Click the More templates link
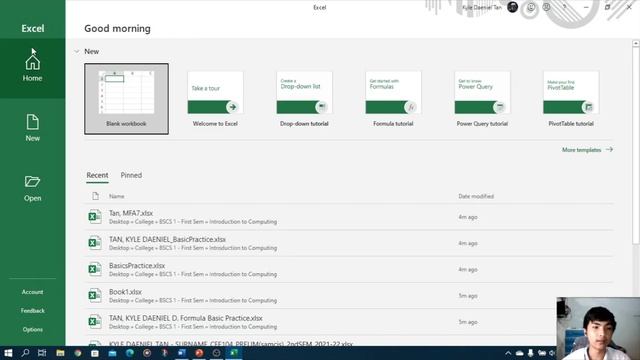Screen dimensions: 640x360 click(x=587, y=150)
